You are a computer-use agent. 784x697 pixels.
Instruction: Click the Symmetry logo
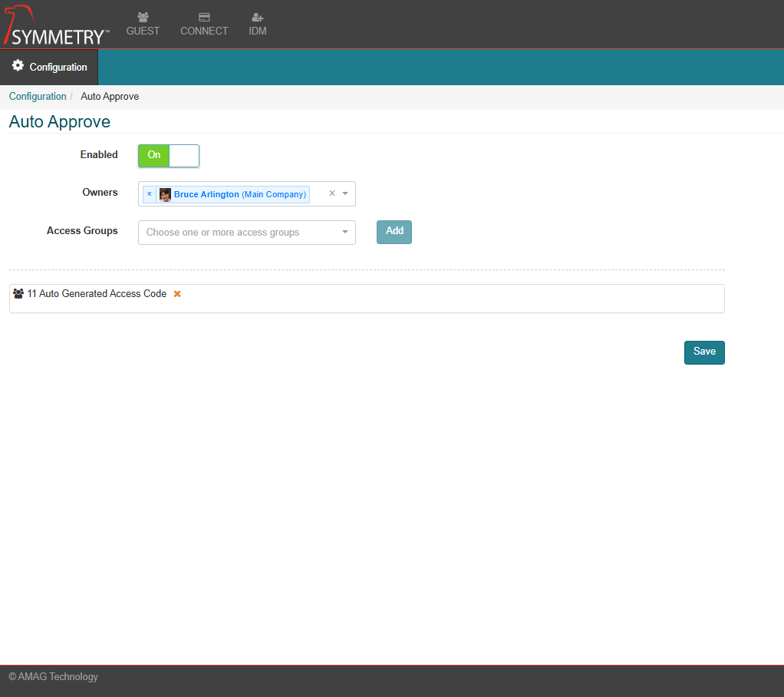[x=56, y=25]
